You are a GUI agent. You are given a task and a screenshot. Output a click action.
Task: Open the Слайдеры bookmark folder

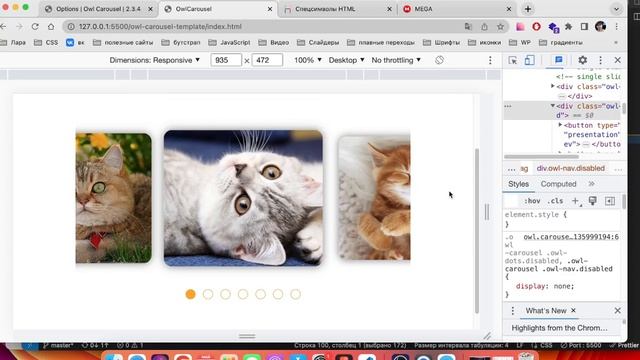click(318, 42)
